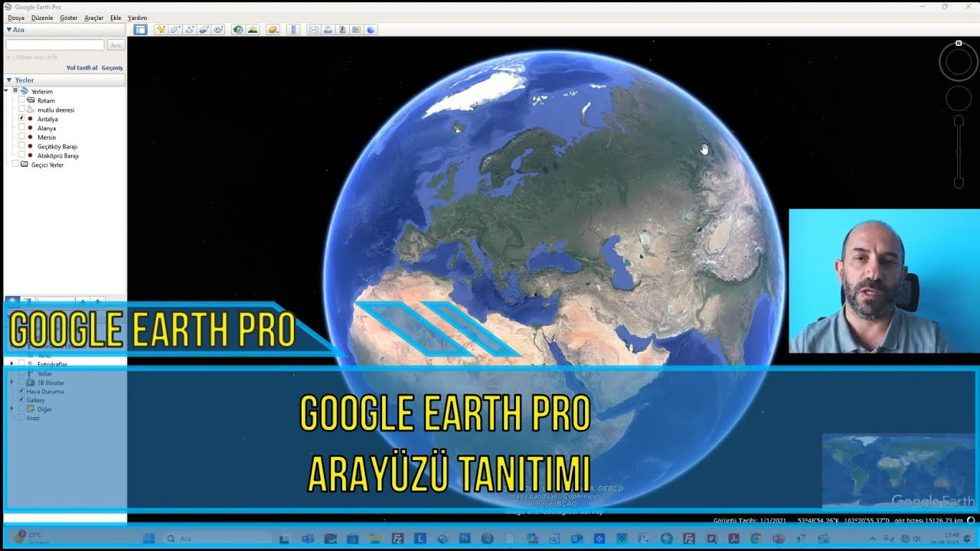Show hidden system tray icons chevron
Viewport: 980px width, 551px height.
pyautogui.click(x=873, y=539)
